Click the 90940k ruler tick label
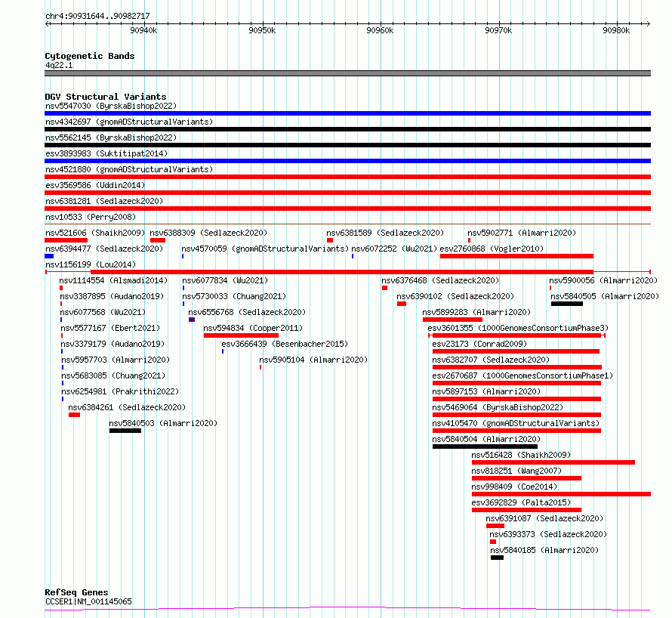 pos(143,30)
